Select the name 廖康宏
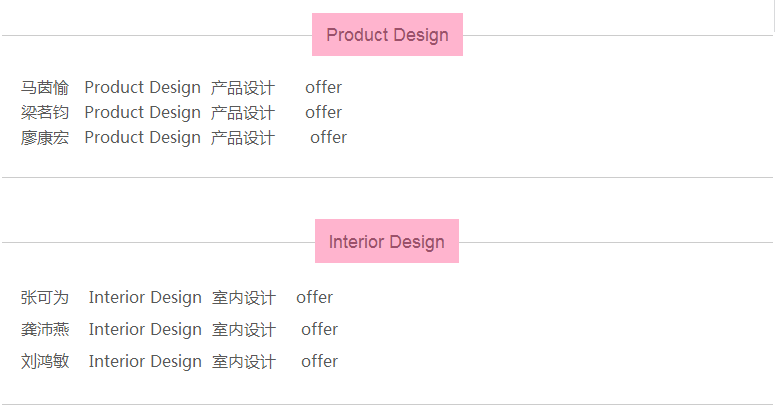Viewport: 775px width, 415px height. [45, 137]
